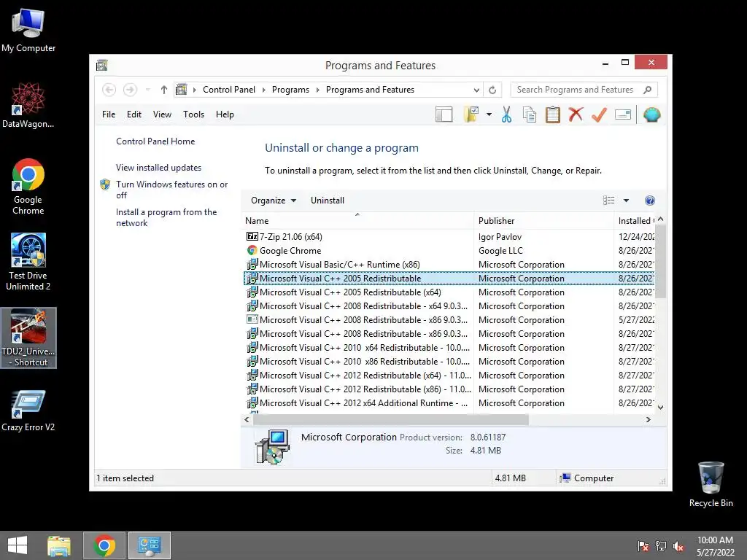Click the Refresh button in address bar
Screen dimensions: 747x560
(x=492, y=90)
